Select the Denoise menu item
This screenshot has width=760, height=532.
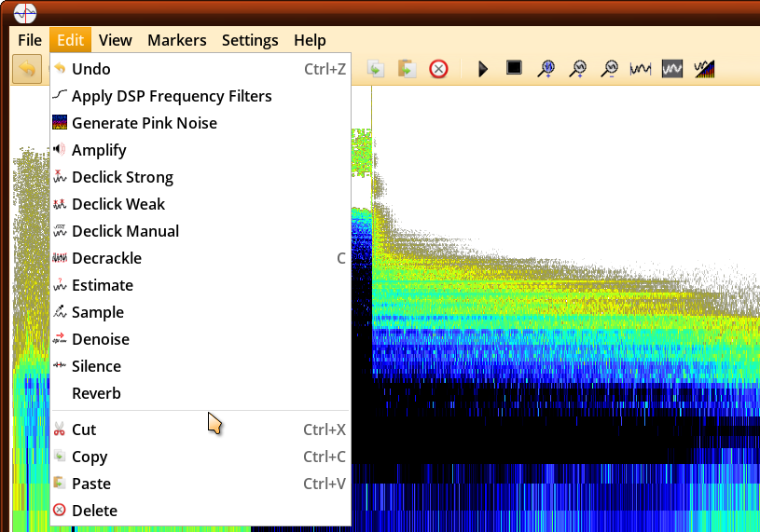pos(101,339)
